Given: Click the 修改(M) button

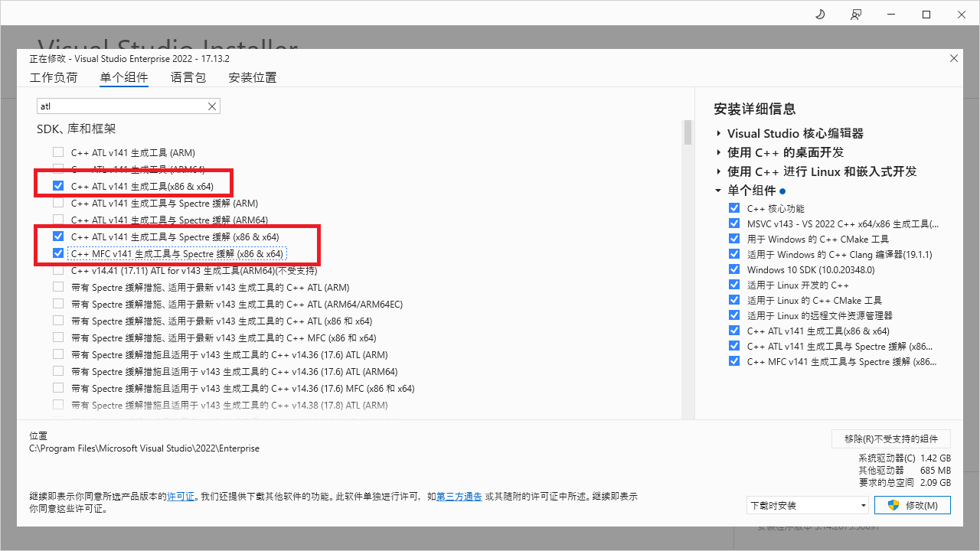Looking at the screenshot, I should (x=913, y=505).
